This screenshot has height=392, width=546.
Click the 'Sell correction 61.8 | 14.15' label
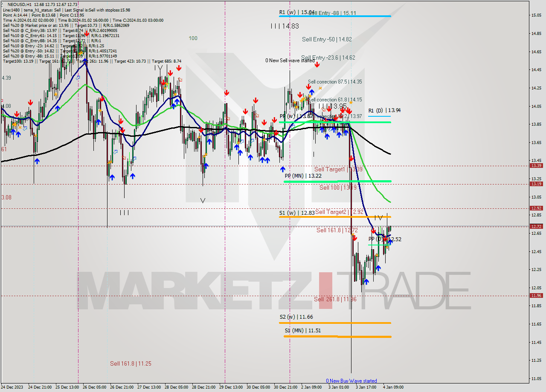335,100
